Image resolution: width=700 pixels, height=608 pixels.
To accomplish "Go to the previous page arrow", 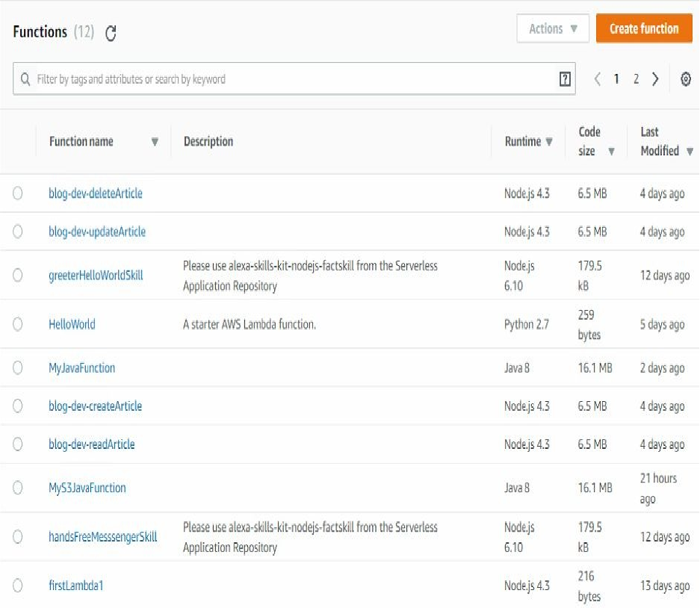I will click(597, 79).
